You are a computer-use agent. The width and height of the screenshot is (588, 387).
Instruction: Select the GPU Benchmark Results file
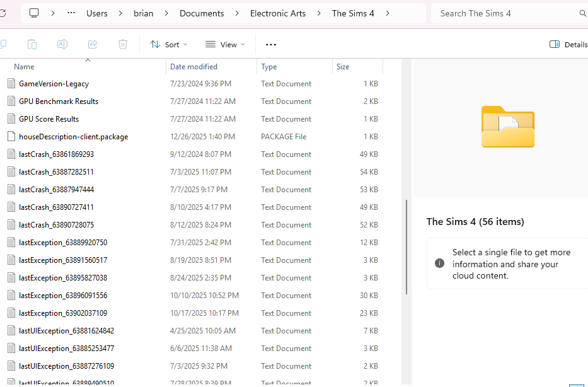coord(58,101)
